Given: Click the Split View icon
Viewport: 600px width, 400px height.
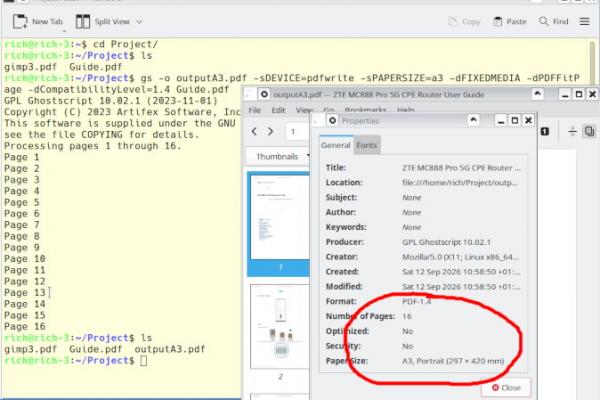Looking at the screenshot, I should click(x=83, y=21).
